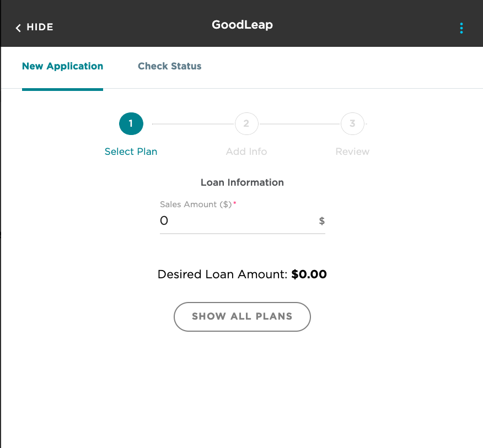483x448 pixels.
Task: Click the SHOW ALL PLANS button
Action: pos(242,316)
